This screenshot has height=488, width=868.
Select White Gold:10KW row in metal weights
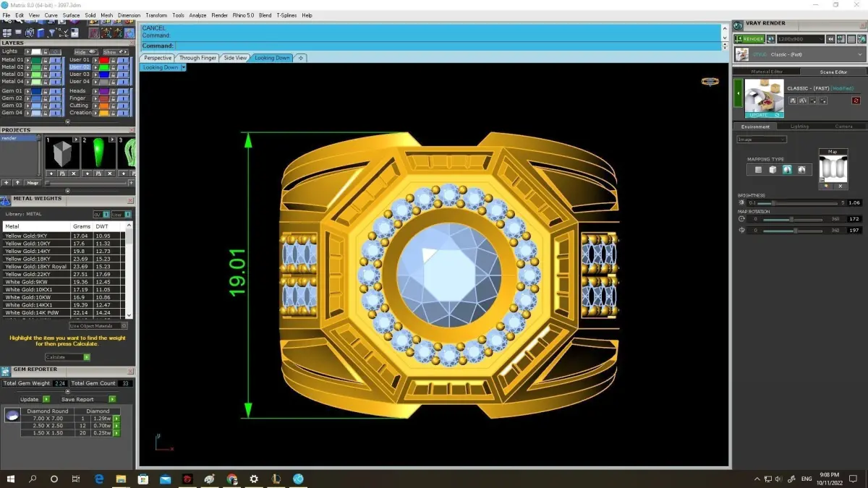(64, 297)
